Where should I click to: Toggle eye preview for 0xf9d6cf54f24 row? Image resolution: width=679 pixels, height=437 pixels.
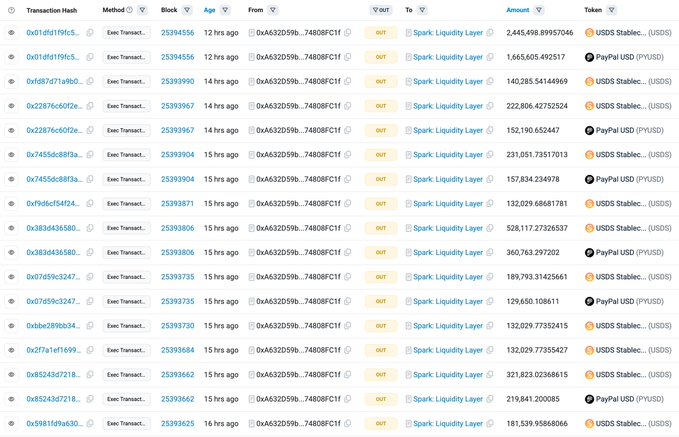click(x=11, y=204)
